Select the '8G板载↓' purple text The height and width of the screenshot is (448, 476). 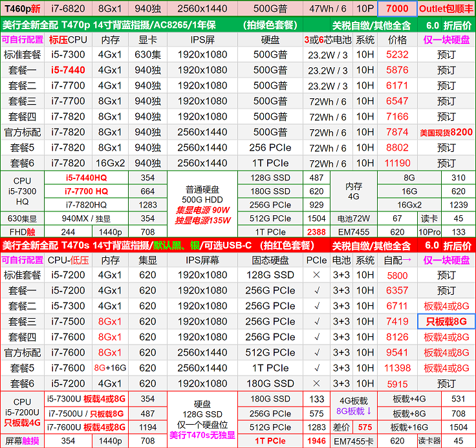click(x=354, y=412)
